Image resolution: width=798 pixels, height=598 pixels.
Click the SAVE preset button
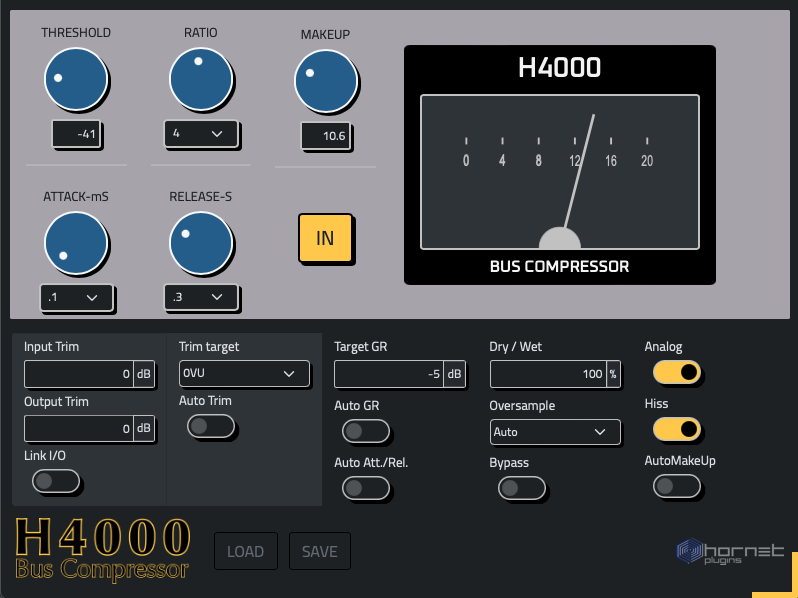[x=320, y=551]
